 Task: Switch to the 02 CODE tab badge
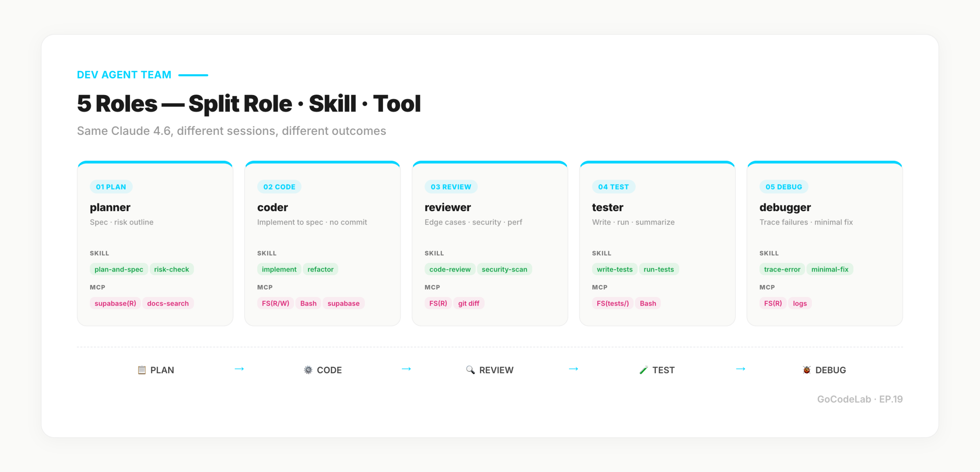[x=279, y=187]
